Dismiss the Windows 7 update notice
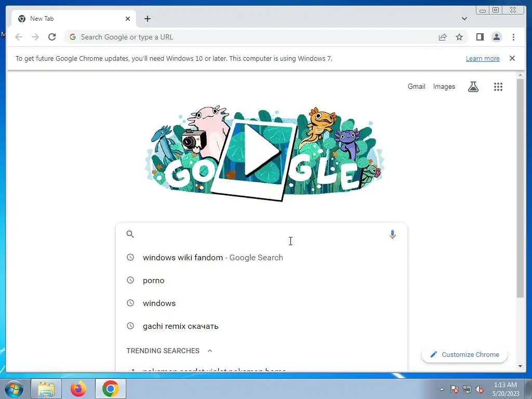 (512, 58)
